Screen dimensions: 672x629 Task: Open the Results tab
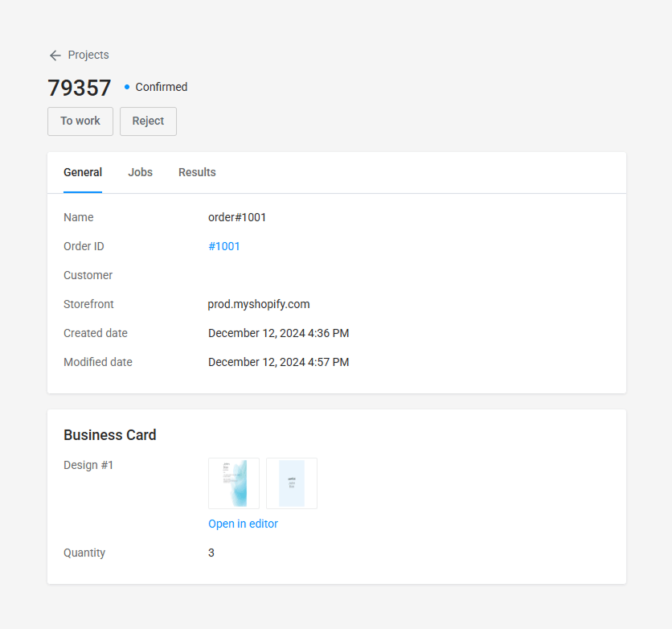[x=197, y=172]
